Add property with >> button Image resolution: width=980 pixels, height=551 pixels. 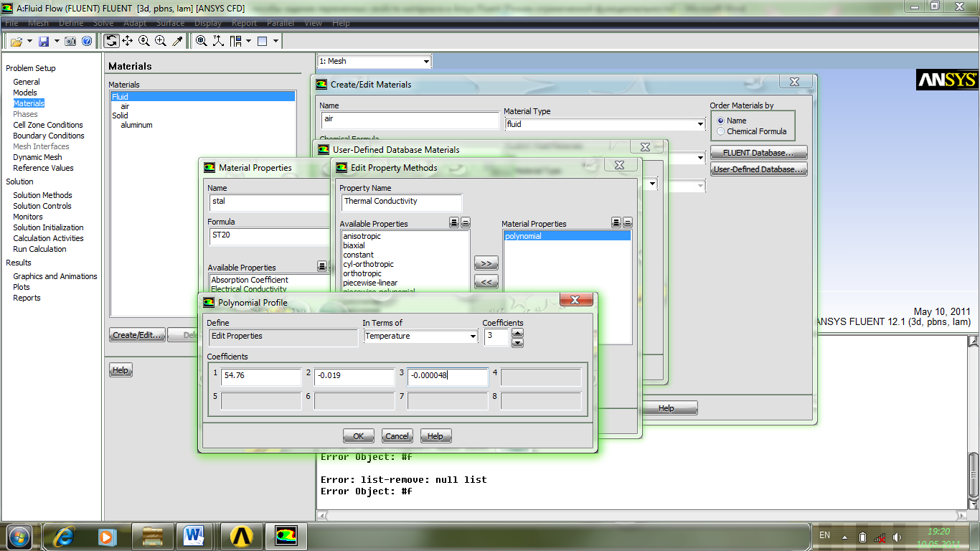click(x=486, y=263)
